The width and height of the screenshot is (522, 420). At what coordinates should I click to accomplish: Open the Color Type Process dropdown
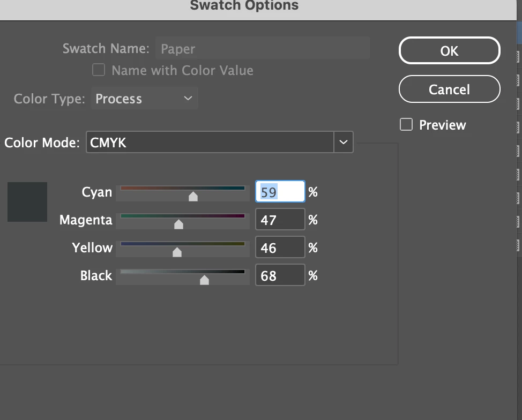(x=144, y=99)
